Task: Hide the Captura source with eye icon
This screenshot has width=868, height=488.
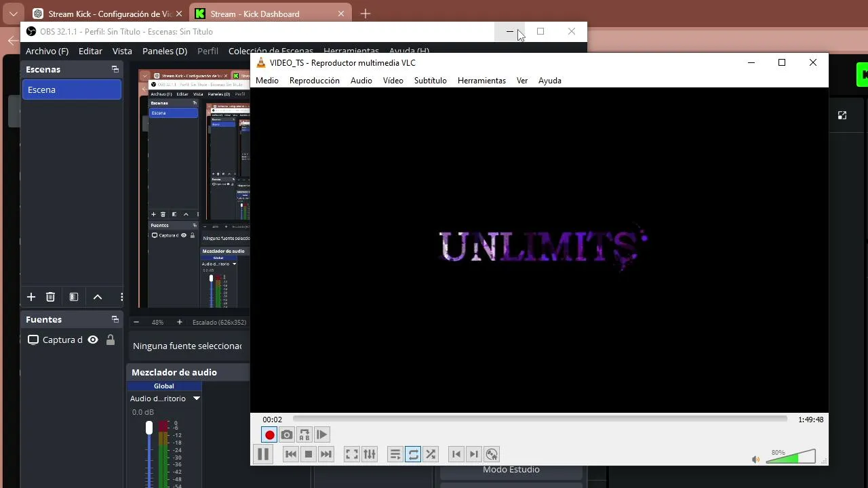Action: tap(93, 340)
